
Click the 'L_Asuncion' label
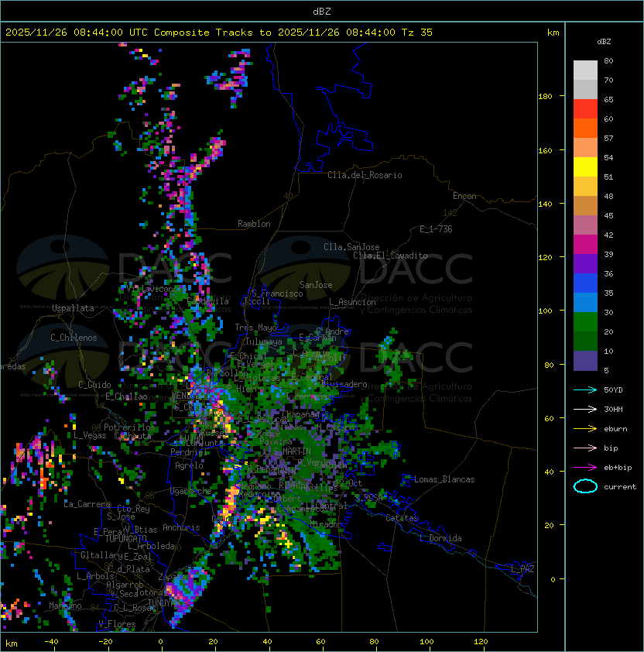(352, 302)
